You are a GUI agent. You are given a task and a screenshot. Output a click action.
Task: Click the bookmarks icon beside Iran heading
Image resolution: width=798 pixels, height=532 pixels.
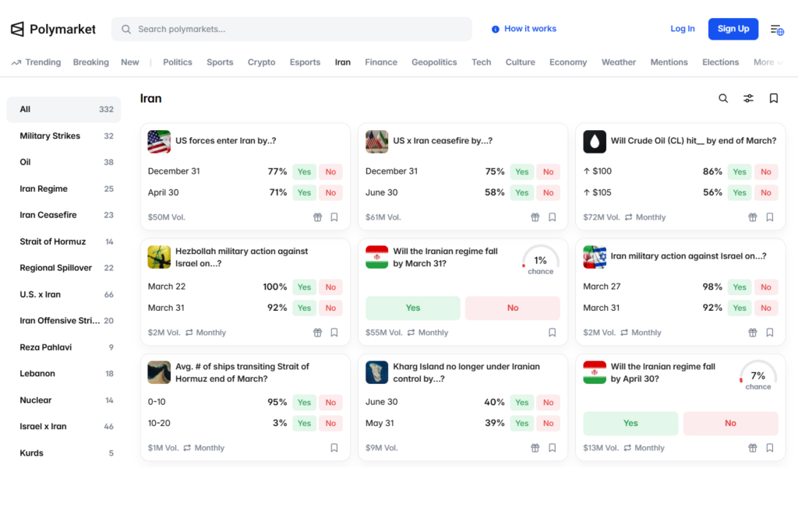(x=774, y=98)
